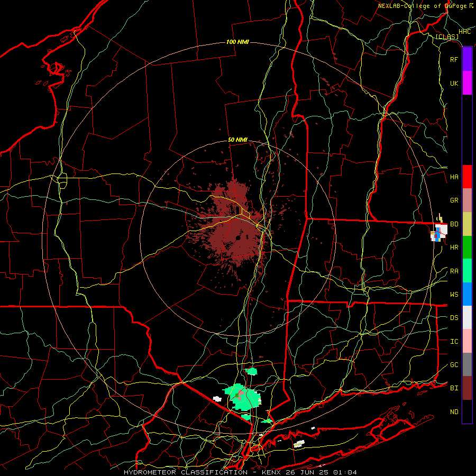Viewport: 476px width, 476px height.
Task: Click the "26 JUN 25" date in caption
Action: coord(307,472)
